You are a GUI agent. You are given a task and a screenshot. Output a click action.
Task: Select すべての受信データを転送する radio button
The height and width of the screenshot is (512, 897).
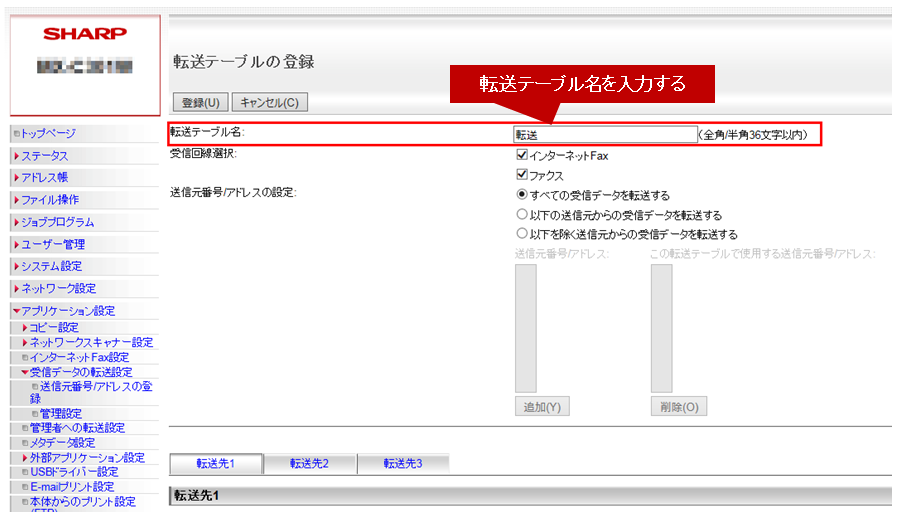point(522,195)
